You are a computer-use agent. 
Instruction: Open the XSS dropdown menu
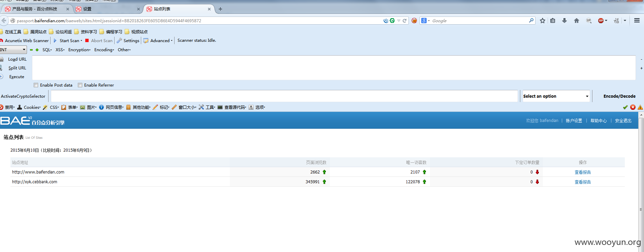point(60,50)
